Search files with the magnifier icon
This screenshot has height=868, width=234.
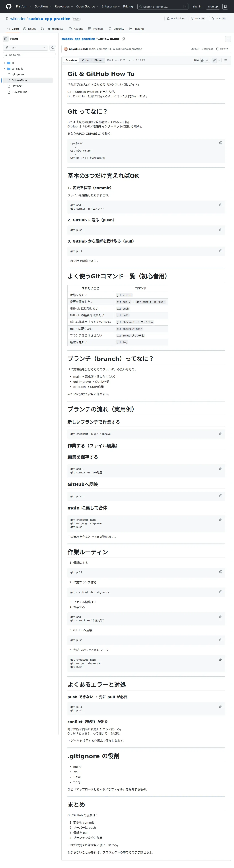[53, 48]
